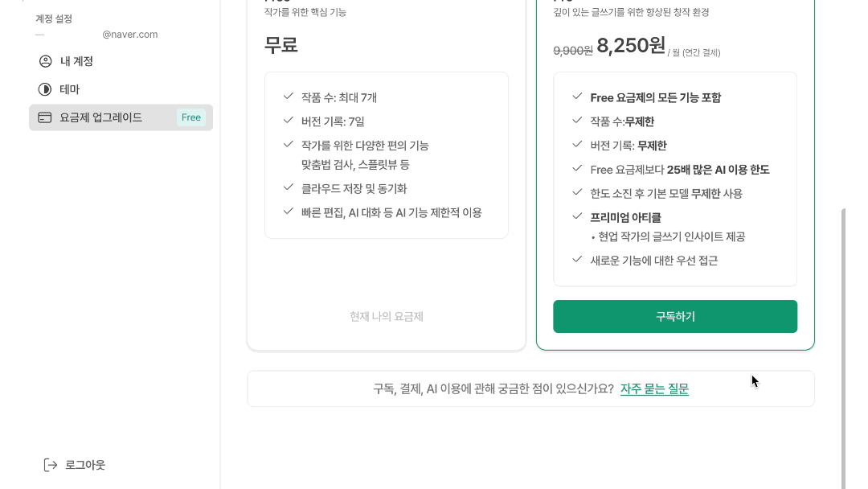Open 테마 settings menu item
The image size is (868, 489).
[121, 89]
